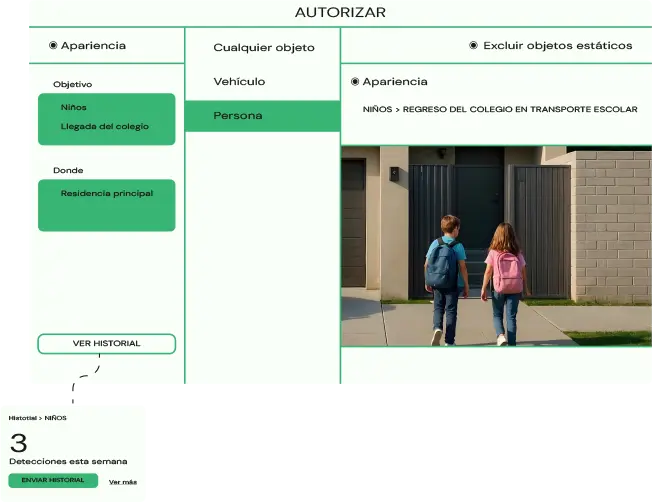Click the 3 detections count
654x502 pixels.
coord(18,443)
